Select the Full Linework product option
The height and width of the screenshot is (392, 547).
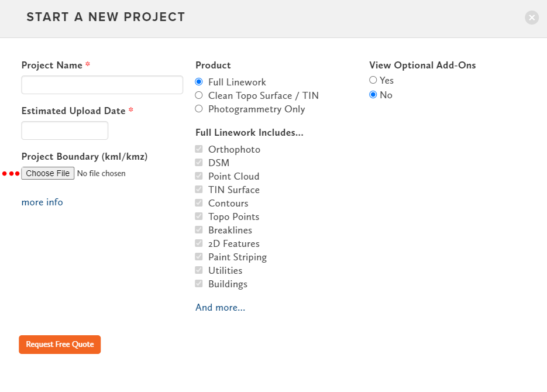click(x=199, y=82)
